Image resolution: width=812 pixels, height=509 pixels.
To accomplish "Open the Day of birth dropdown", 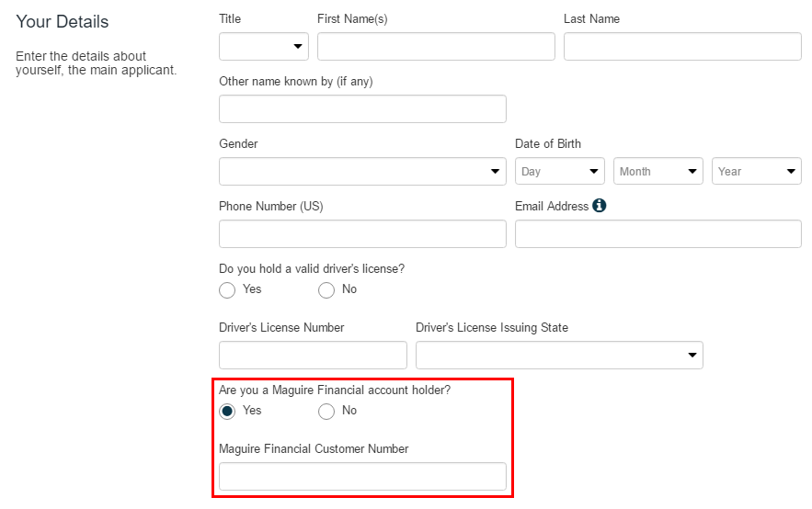I will click(559, 171).
